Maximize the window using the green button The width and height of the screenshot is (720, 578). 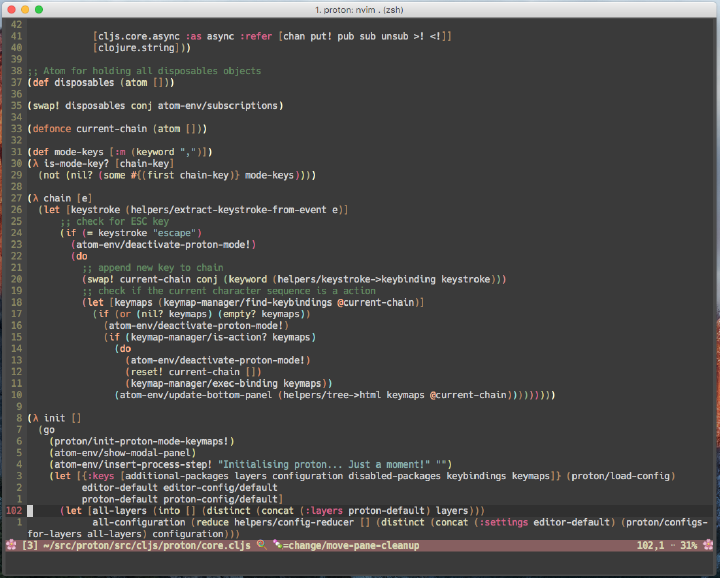39,10
